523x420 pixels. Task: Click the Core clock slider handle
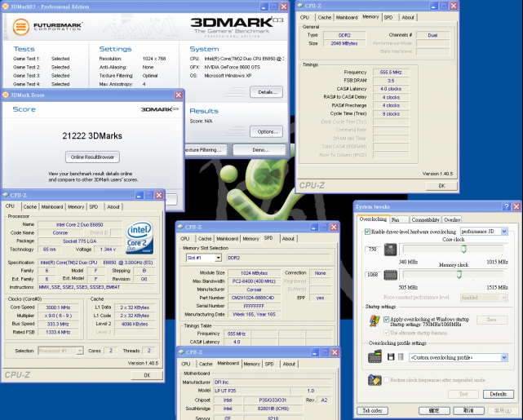(x=463, y=249)
